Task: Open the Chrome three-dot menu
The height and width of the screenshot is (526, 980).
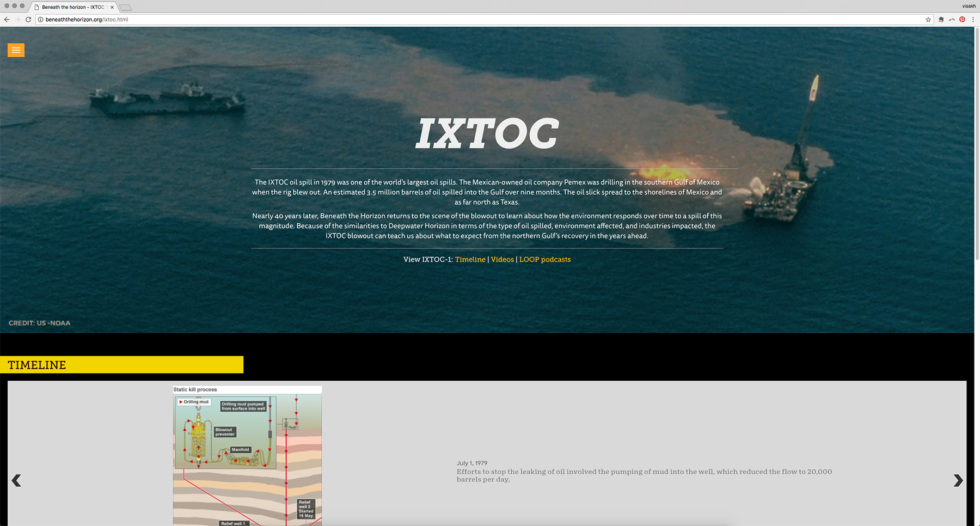Action: 973,20
